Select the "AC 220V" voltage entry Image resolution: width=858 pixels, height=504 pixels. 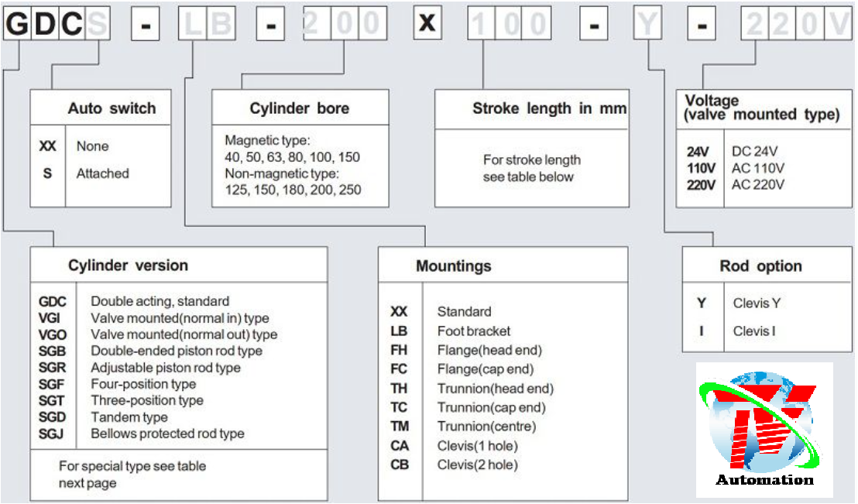tap(758, 184)
